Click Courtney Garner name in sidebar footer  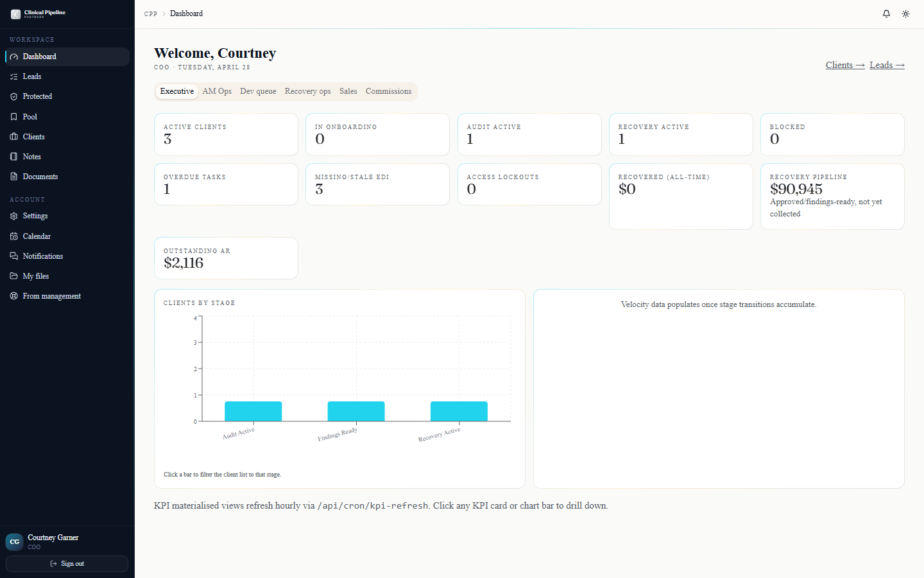53,538
